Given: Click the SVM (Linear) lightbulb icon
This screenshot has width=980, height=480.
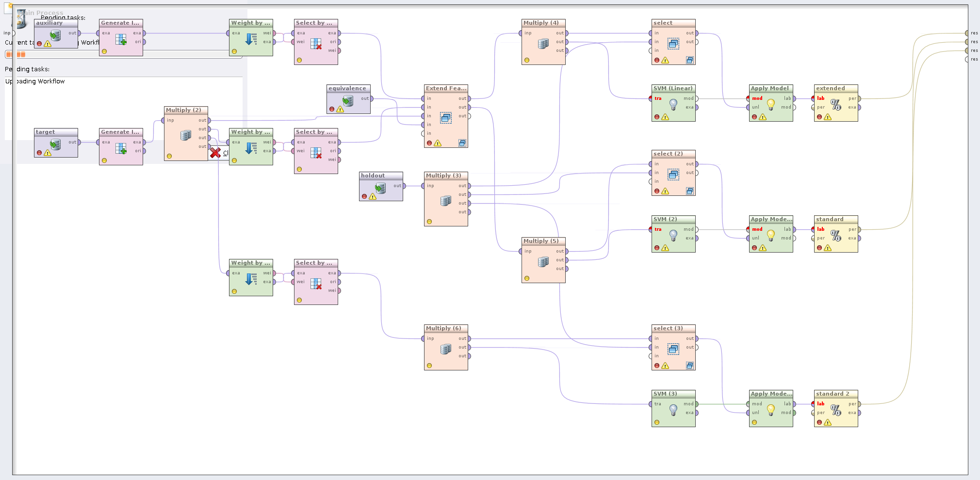Looking at the screenshot, I should tap(673, 104).
